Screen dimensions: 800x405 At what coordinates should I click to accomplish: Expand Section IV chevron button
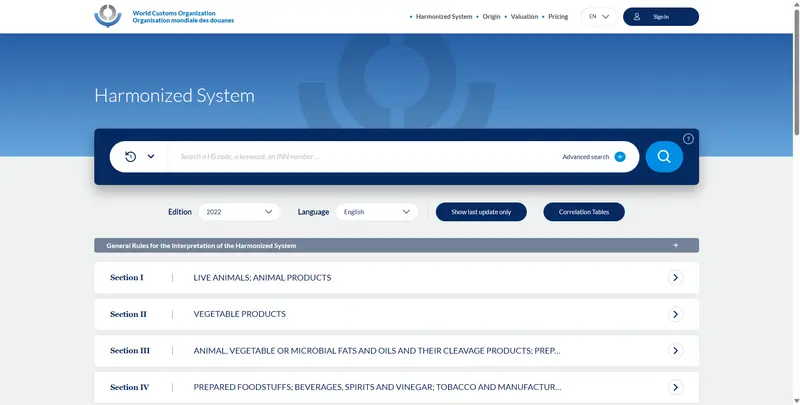click(x=675, y=387)
